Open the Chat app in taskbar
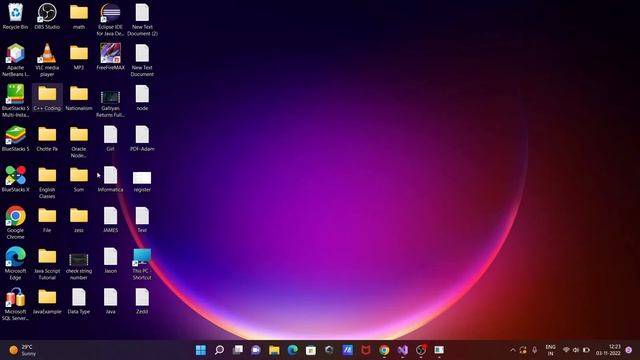The height and width of the screenshot is (360, 640). tap(256, 350)
